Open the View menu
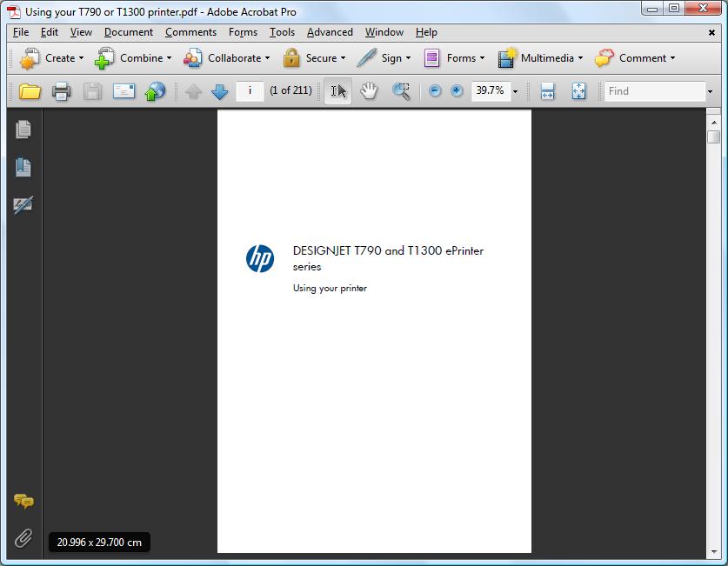 coord(81,32)
